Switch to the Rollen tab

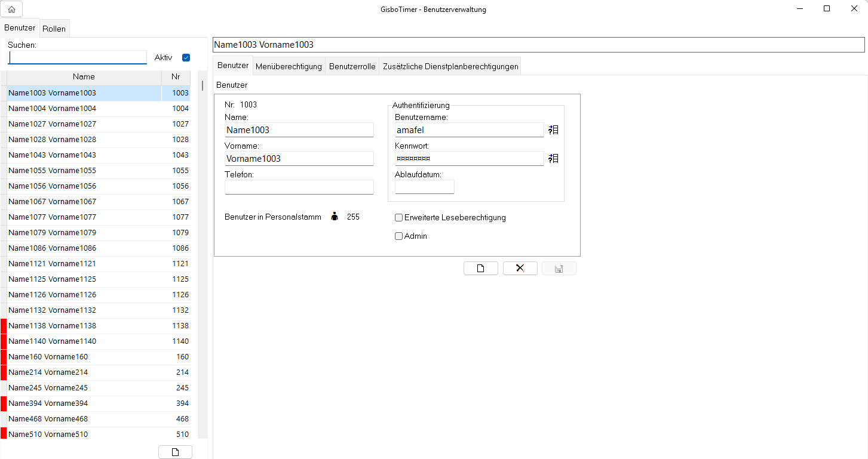pyautogui.click(x=54, y=29)
